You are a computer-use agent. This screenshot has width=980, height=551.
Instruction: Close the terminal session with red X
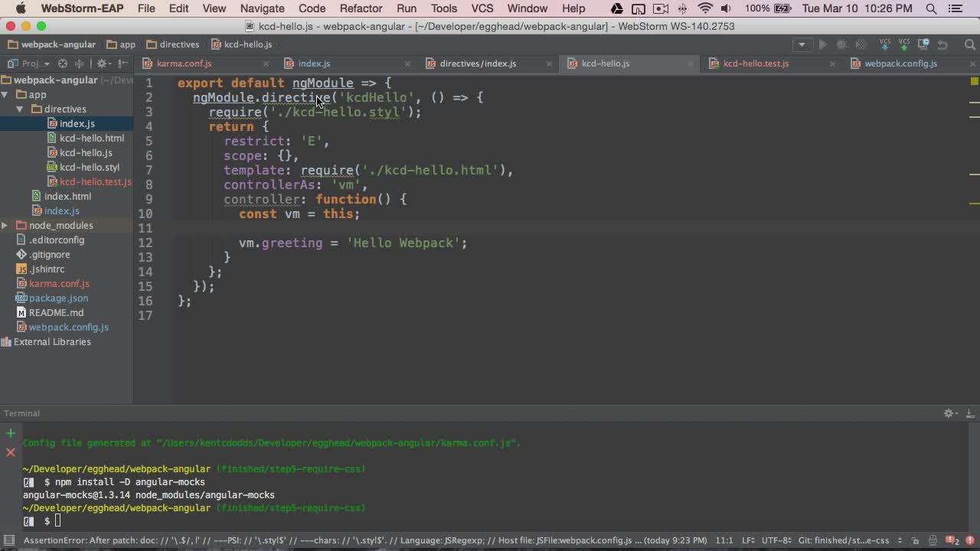click(x=11, y=452)
